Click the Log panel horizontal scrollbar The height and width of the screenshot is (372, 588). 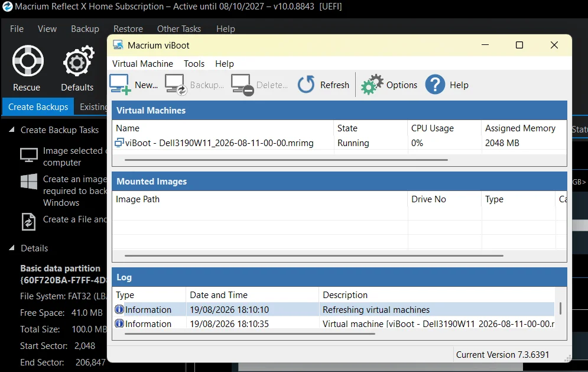pos(250,334)
